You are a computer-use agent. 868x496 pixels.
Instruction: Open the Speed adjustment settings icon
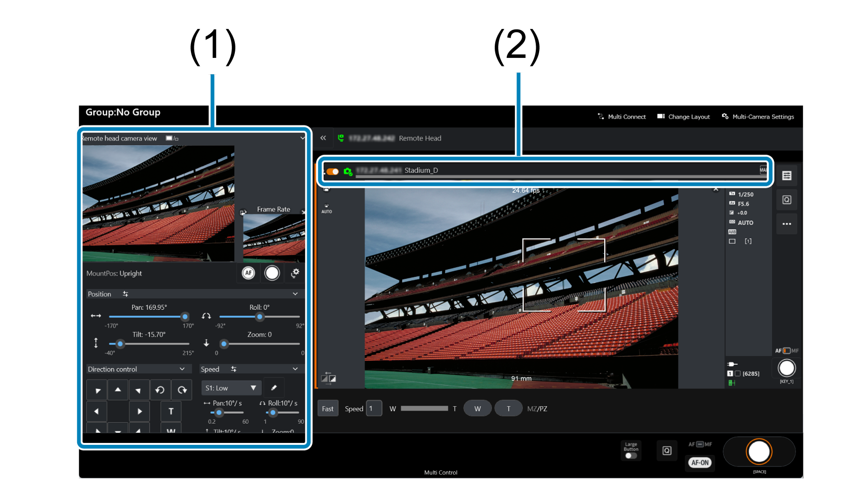234,369
